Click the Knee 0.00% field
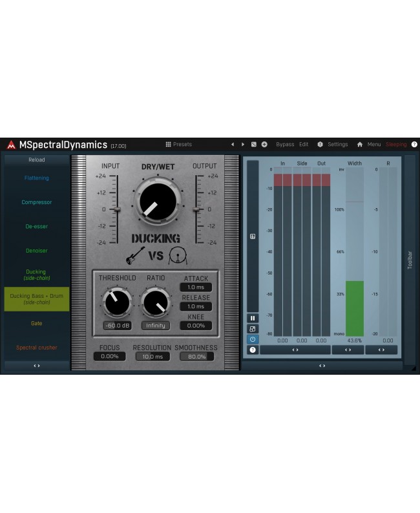 pyautogui.click(x=196, y=326)
